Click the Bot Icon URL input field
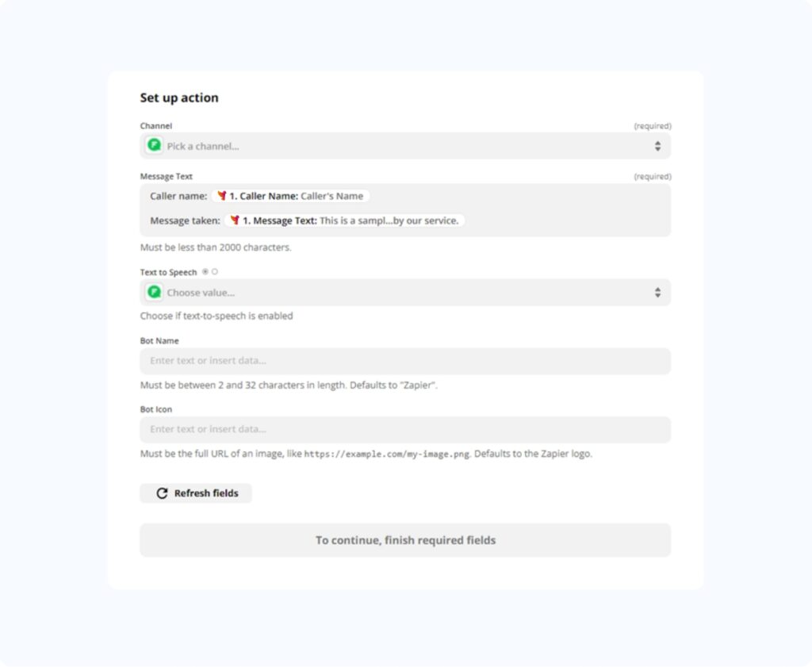Screen dimensions: 812x667 click(x=405, y=429)
